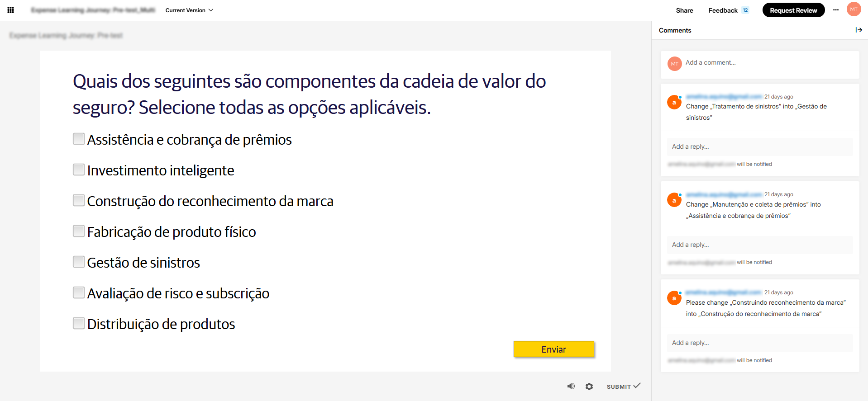Check the 'Investimento inteligente' checkbox

[x=79, y=170]
